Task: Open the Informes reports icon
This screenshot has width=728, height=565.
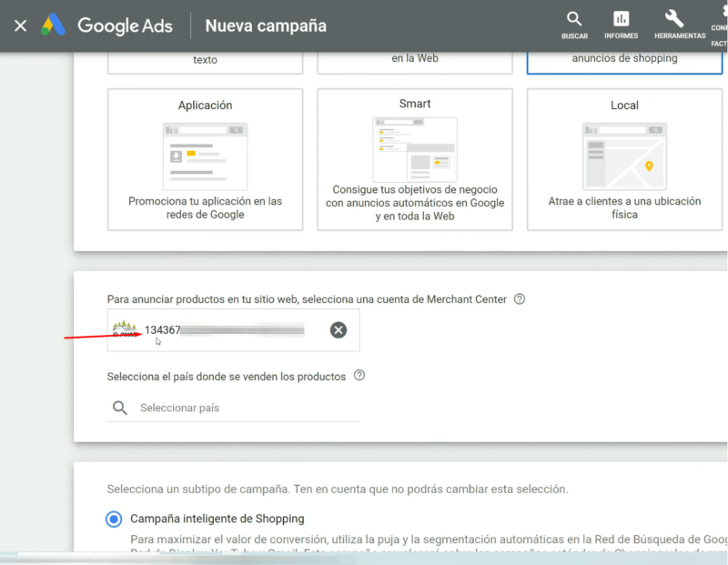Action: pyautogui.click(x=621, y=25)
